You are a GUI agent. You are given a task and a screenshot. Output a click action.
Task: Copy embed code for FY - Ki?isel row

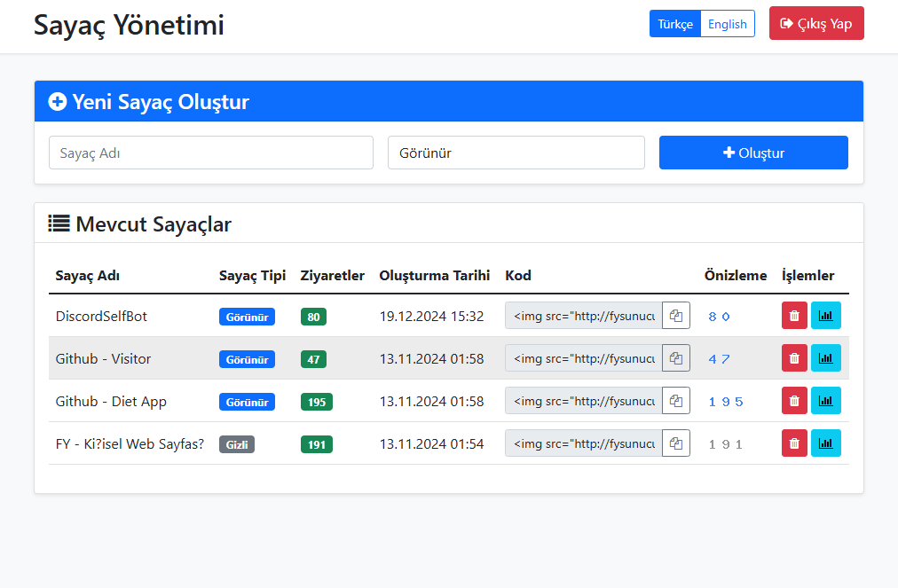pyautogui.click(x=676, y=443)
